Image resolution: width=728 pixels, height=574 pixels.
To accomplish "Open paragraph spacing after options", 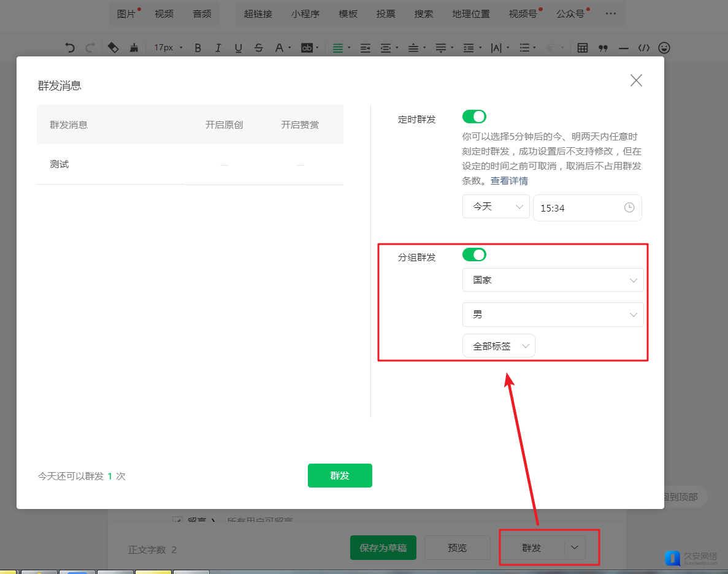I will pos(444,48).
